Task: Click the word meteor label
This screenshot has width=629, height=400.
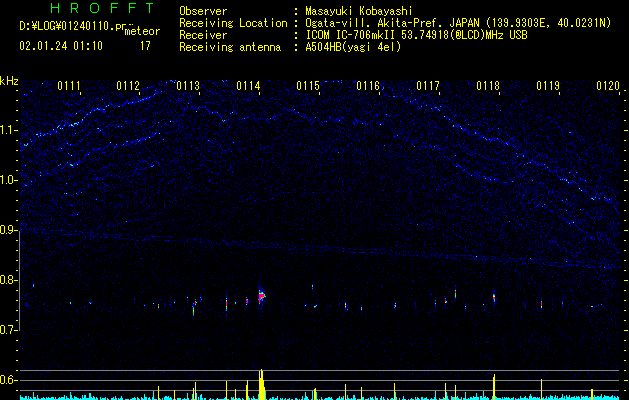Action: [142, 31]
